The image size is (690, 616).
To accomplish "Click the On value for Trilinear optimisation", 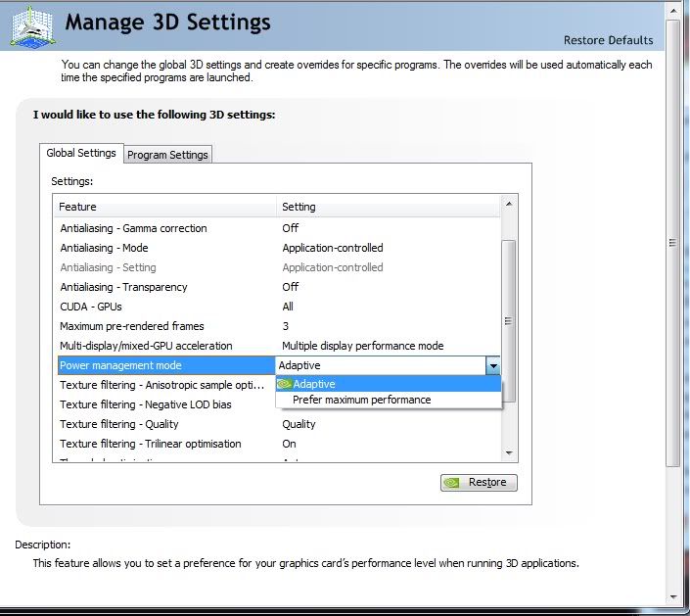I will click(289, 444).
